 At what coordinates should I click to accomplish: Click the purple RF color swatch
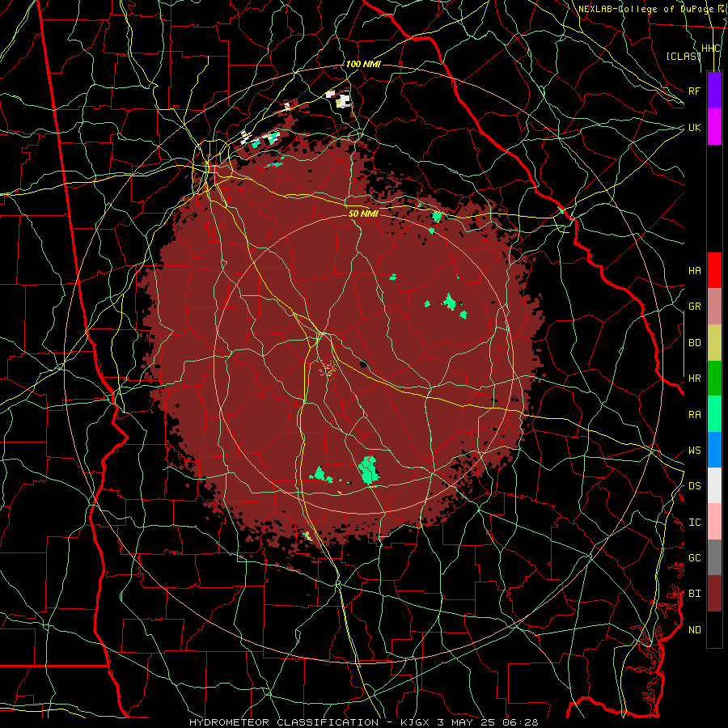(x=714, y=91)
